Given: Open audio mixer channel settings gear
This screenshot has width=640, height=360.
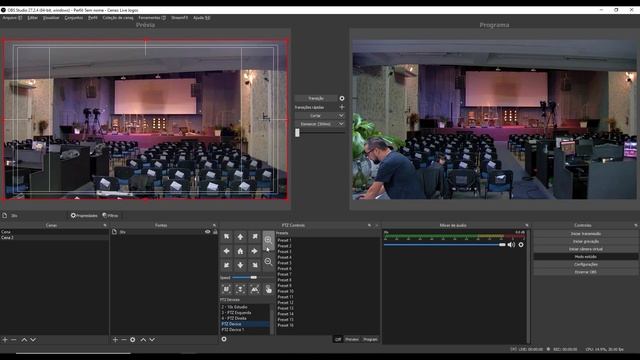Looking at the screenshot, I should [521, 245].
